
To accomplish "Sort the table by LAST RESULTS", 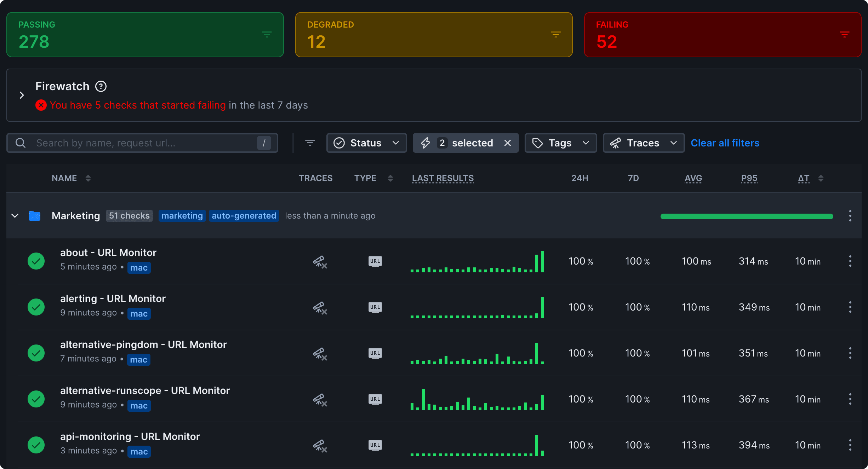I will [x=442, y=178].
